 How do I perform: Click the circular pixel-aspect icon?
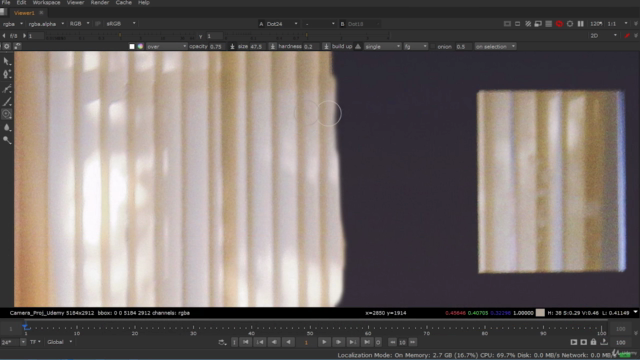(570, 24)
